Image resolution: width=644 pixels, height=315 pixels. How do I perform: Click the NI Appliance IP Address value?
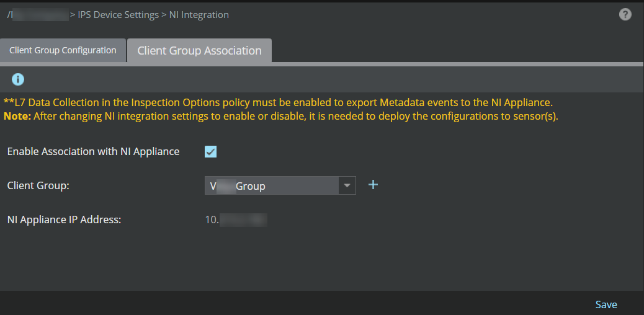pos(236,220)
